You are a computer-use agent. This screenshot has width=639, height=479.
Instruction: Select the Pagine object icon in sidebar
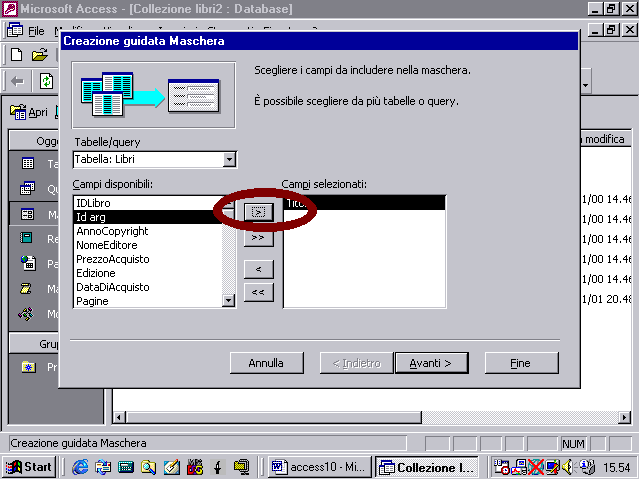[28, 263]
